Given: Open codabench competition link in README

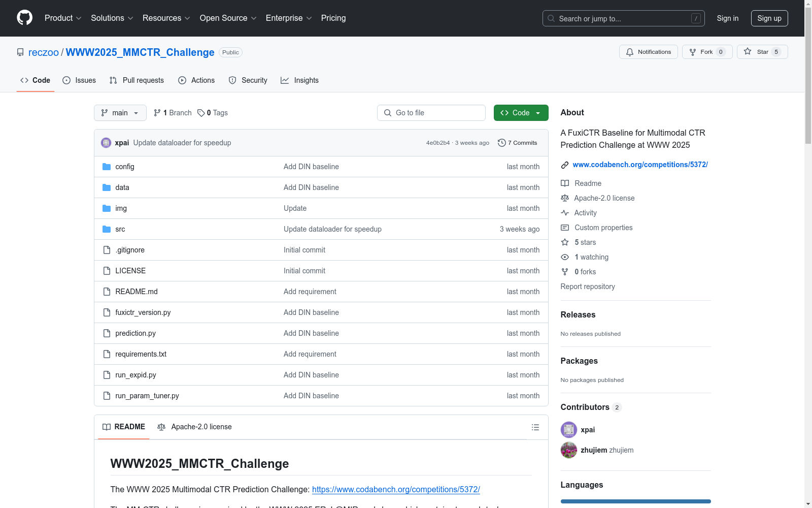Looking at the screenshot, I should click(396, 489).
